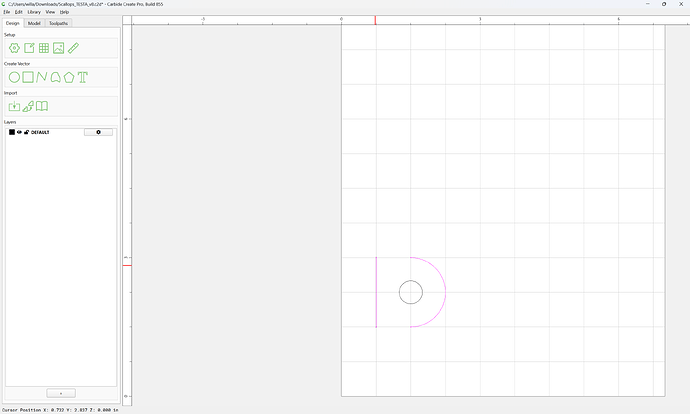Click the Import file icon
Viewport: 690px width, 414px height.
pyautogui.click(x=15, y=106)
